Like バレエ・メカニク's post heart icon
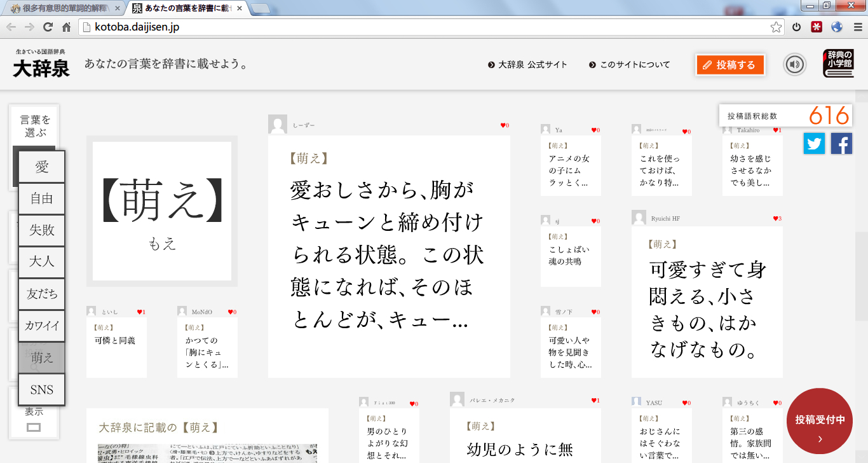This screenshot has width=868, height=463. click(x=595, y=400)
